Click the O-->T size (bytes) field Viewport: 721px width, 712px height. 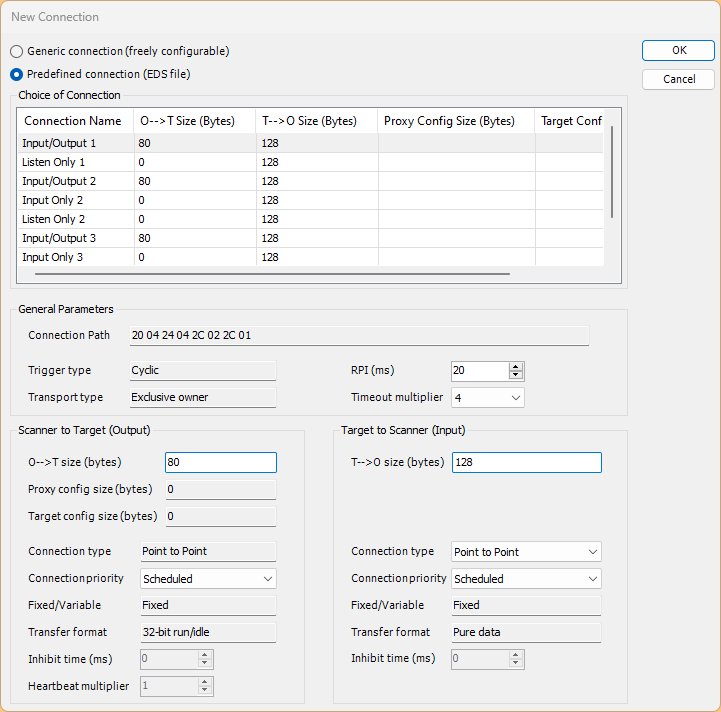coord(220,462)
